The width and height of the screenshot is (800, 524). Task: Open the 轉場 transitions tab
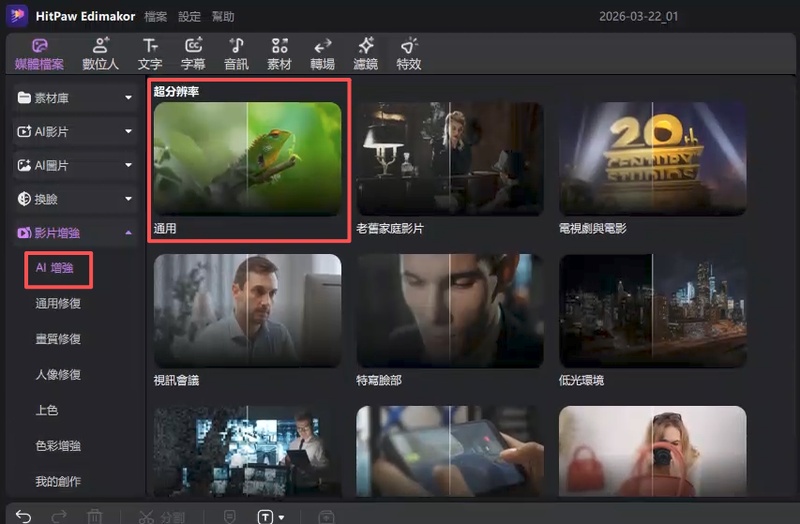[x=322, y=54]
